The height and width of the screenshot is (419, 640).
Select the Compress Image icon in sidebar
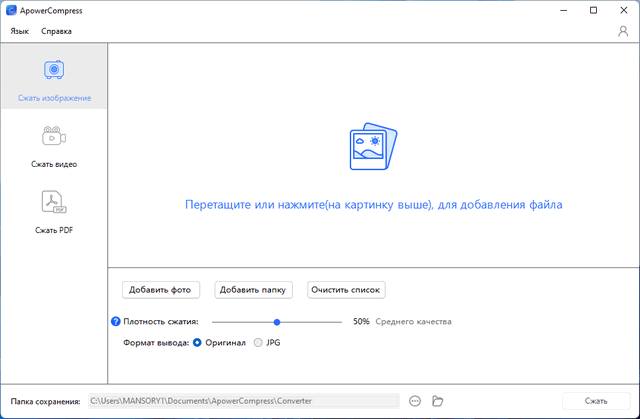pyautogui.click(x=54, y=70)
